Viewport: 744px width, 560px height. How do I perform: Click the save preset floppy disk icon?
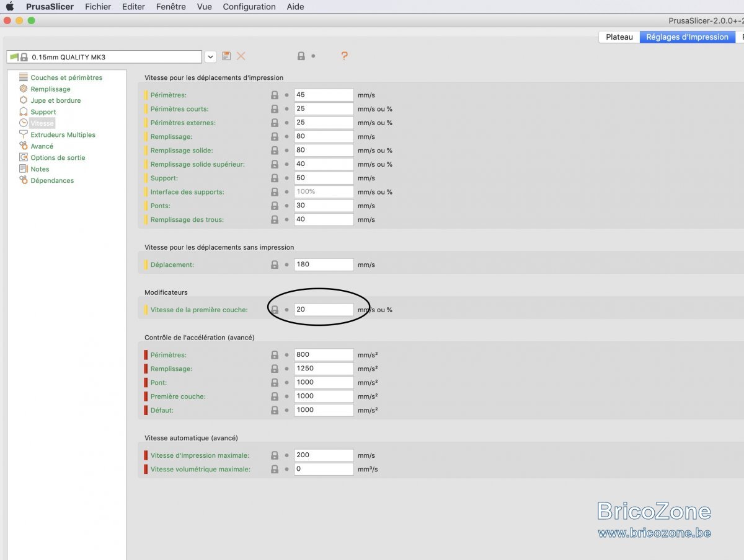click(x=226, y=56)
